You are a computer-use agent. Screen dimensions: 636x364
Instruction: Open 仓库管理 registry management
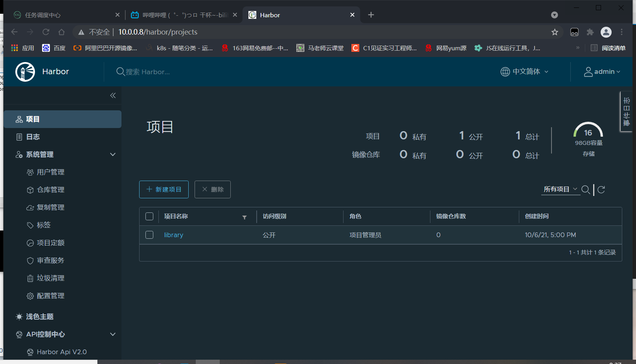click(x=51, y=190)
